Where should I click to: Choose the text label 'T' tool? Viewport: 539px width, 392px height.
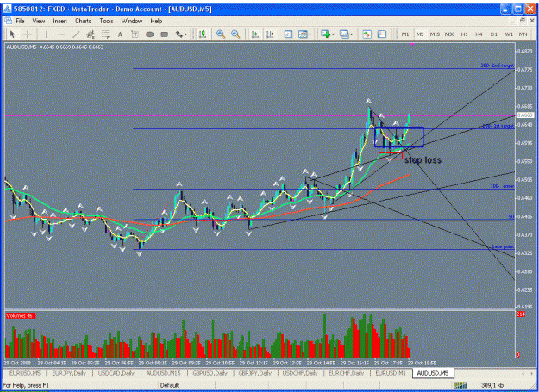pos(135,34)
